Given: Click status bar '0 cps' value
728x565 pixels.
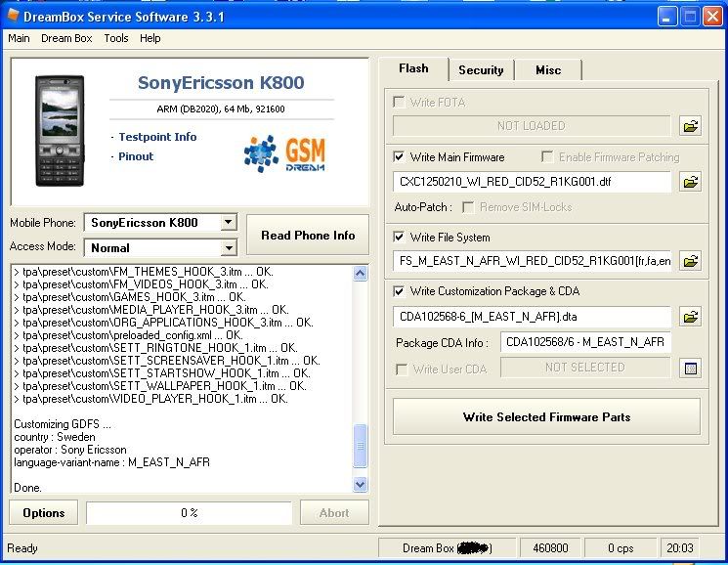Looking at the screenshot, I should point(621,548).
